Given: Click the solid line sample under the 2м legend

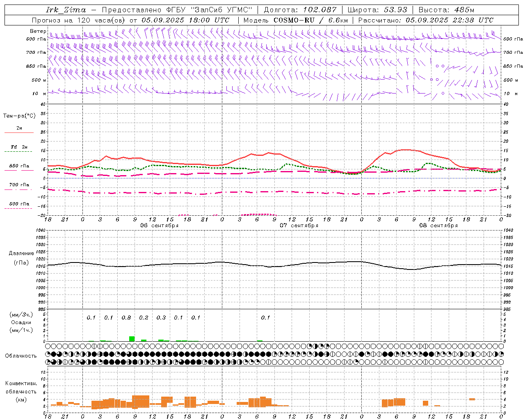Looking at the screenshot, I should point(19,133).
